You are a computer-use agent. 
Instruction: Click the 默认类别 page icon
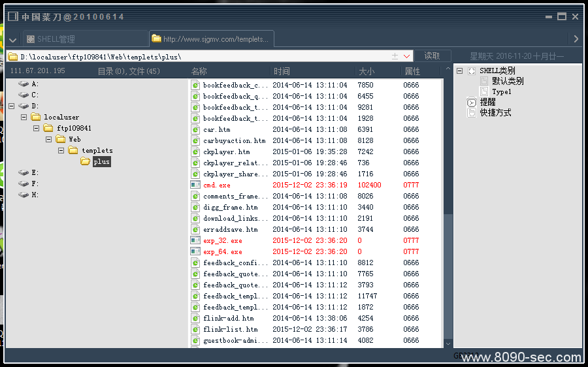(x=484, y=81)
